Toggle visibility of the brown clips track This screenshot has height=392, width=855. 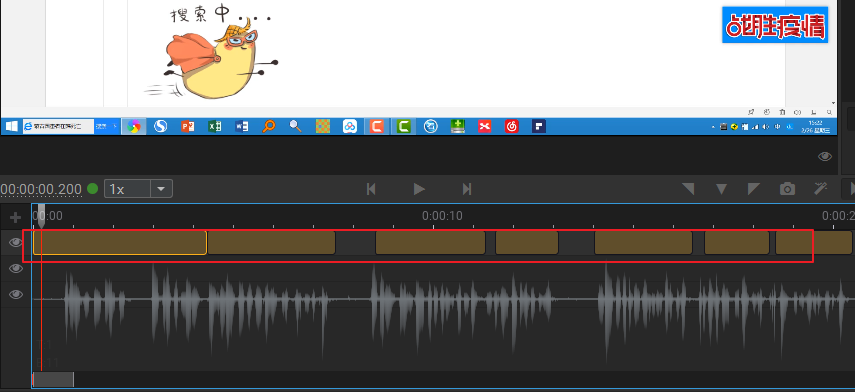click(x=16, y=243)
